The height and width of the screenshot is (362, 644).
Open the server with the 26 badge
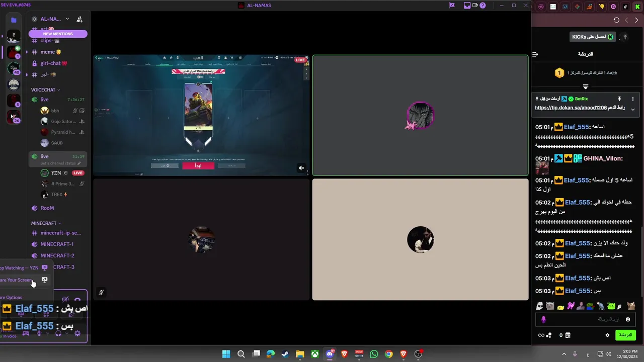[x=14, y=117]
